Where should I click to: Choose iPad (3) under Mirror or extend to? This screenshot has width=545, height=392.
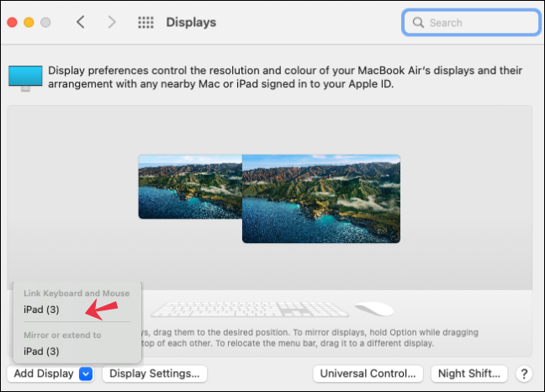pos(42,351)
